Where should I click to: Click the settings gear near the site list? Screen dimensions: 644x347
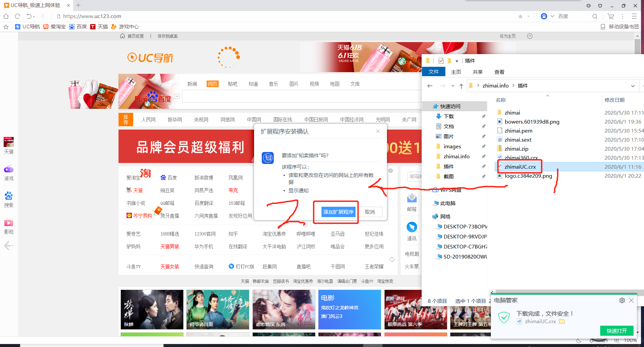coord(391,171)
